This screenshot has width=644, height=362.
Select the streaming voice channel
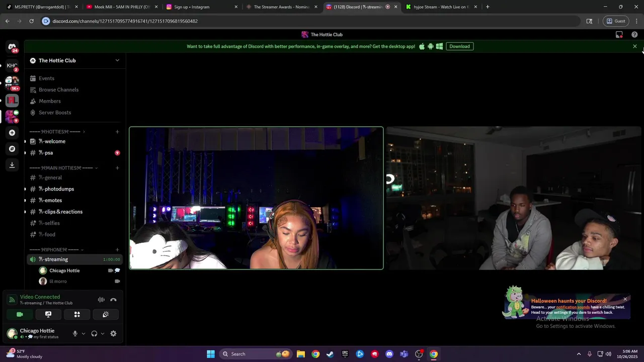click(74, 259)
